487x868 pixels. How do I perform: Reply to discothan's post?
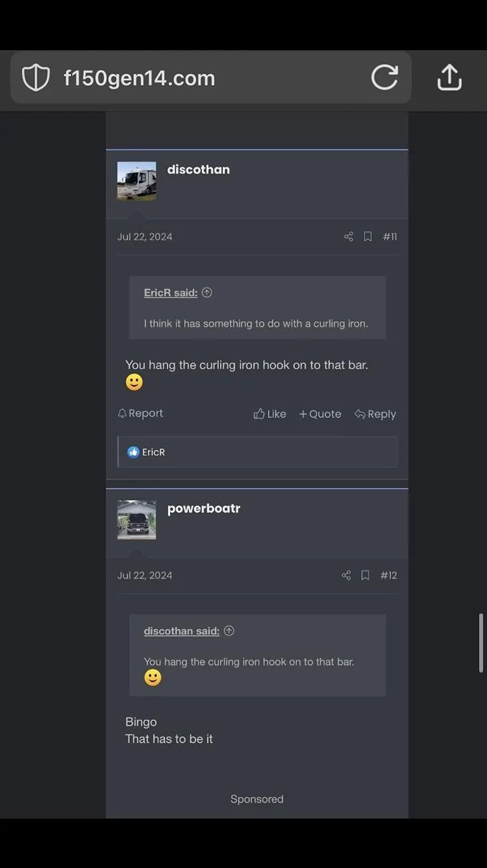coord(375,414)
